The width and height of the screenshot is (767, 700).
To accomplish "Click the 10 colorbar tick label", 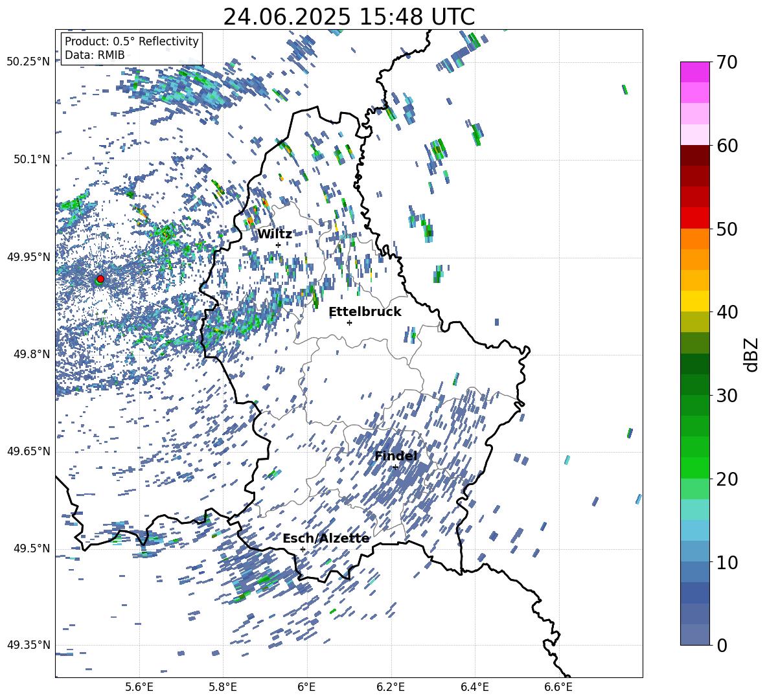I will (x=727, y=562).
